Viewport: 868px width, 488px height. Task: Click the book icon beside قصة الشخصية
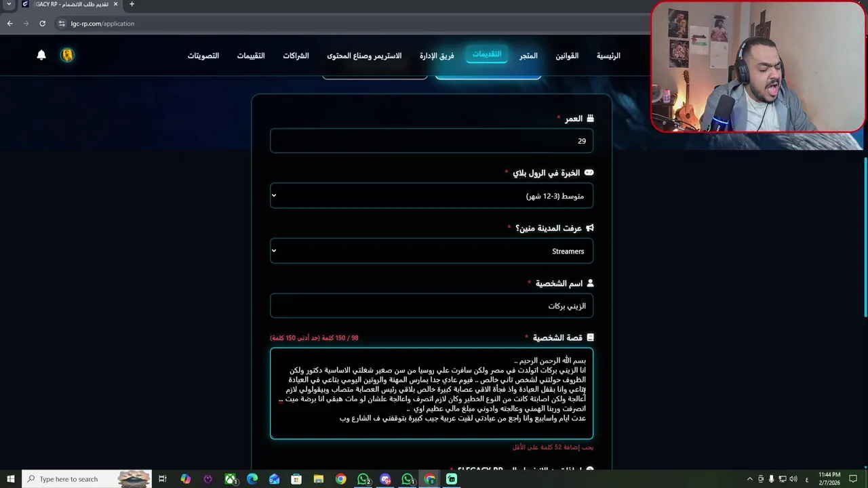pos(590,338)
